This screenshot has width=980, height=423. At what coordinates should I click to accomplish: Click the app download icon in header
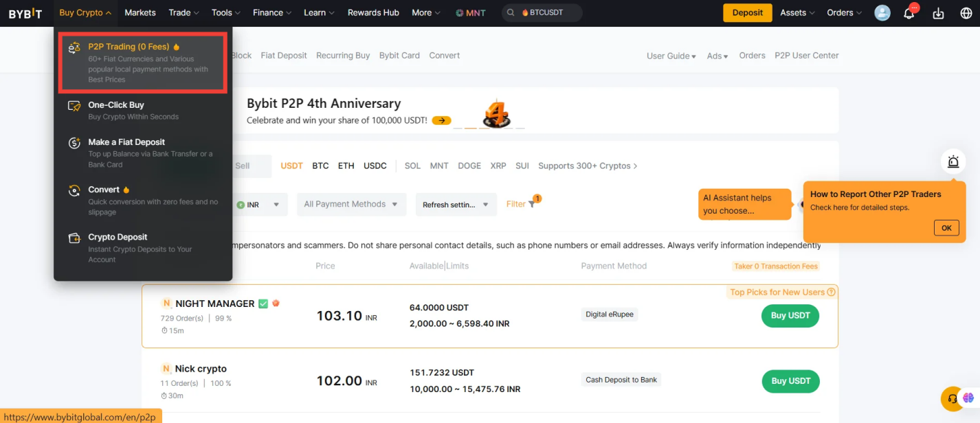(937, 12)
